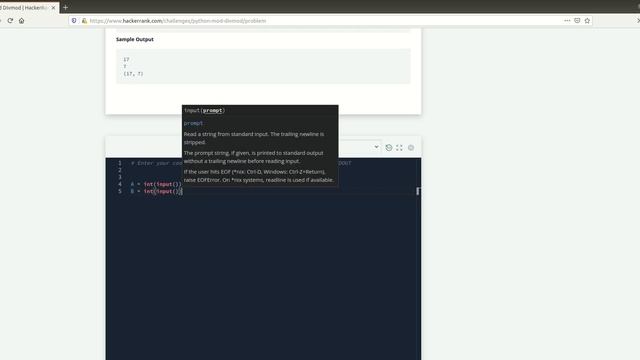Image resolution: width=640 pixels, height=360 pixels.
Task: Bookmark this page with the star
Action: click(587, 20)
